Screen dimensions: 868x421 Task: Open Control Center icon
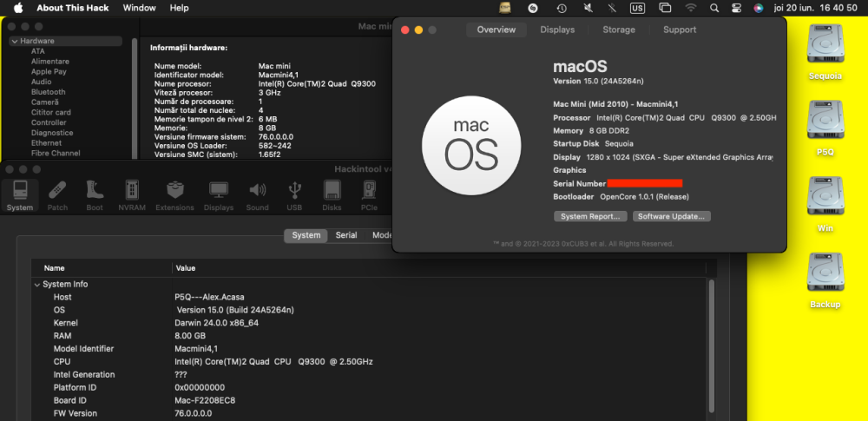pyautogui.click(x=736, y=8)
